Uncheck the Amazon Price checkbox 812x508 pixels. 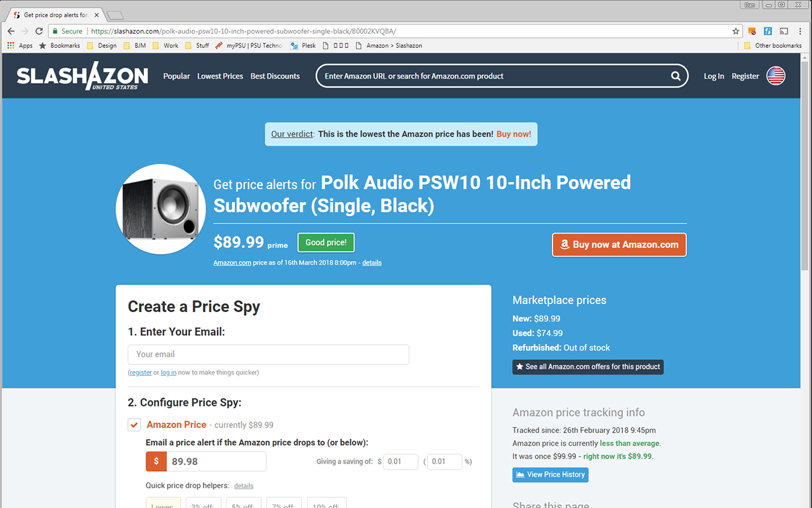pyautogui.click(x=134, y=425)
